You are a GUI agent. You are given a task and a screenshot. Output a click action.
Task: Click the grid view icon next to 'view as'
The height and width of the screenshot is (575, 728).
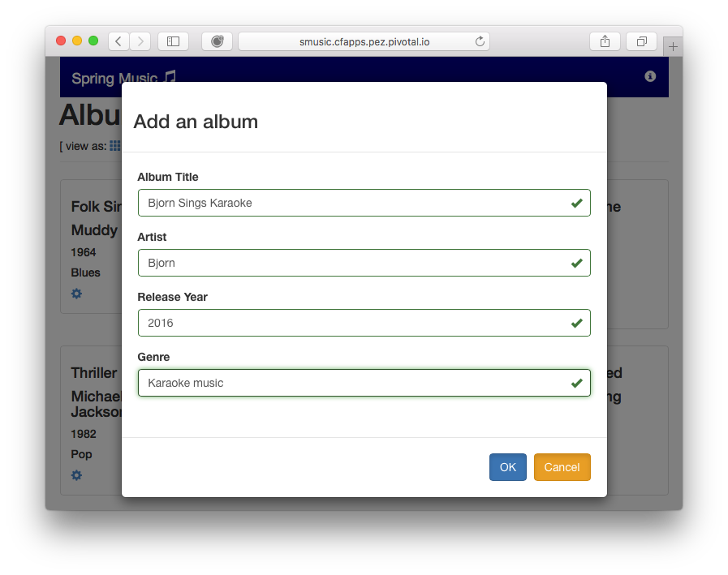coord(114,146)
